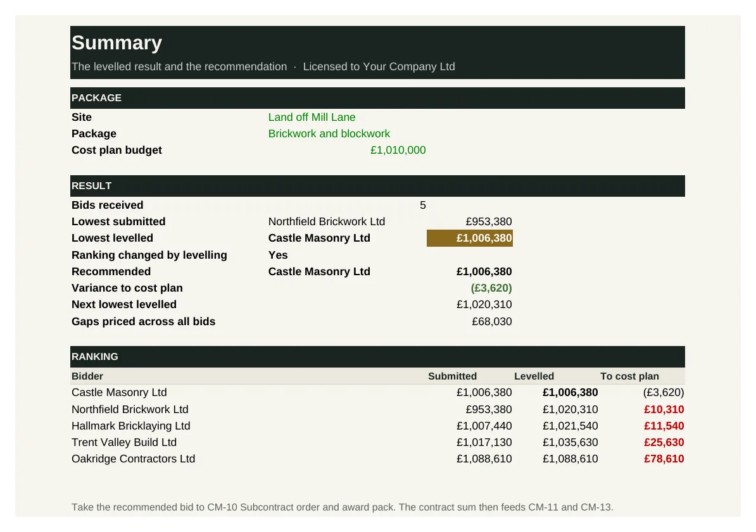Click the 'Bidder' column header
Viewport: 756px width, 532px height.
(87, 376)
